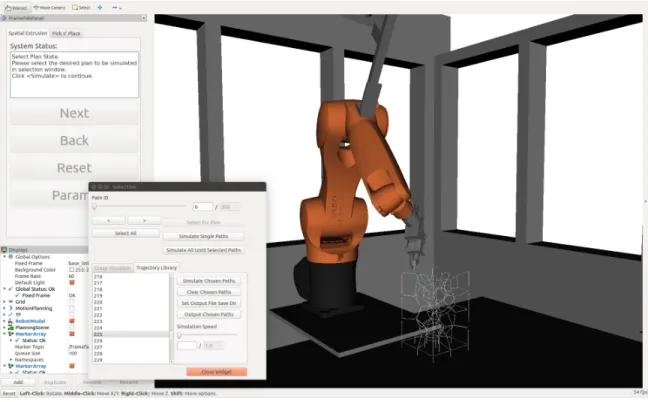This screenshot has height=402, width=648.
Task: Expand the TF display entry
Action: [x=5, y=315]
